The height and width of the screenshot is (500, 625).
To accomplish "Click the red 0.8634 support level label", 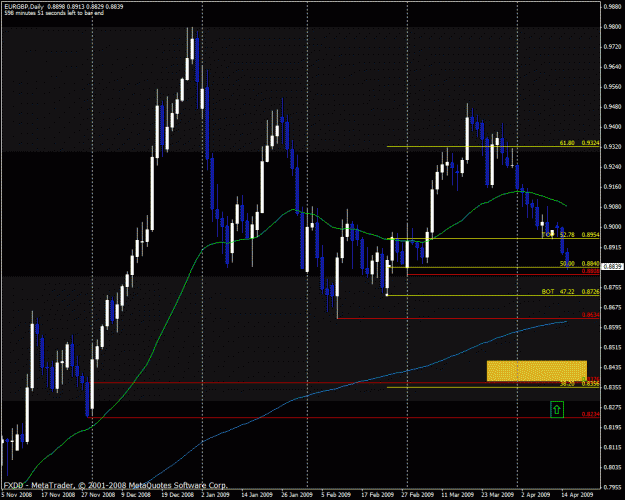I will [590, 315].
